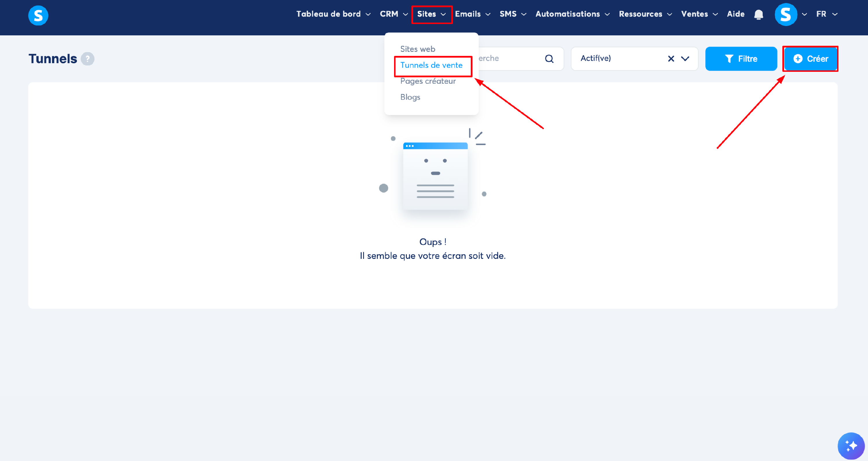Click the Tunnels help question mark icon
Image resolution: width=868 pixels, height=461 pixels.
pos(88,59)
